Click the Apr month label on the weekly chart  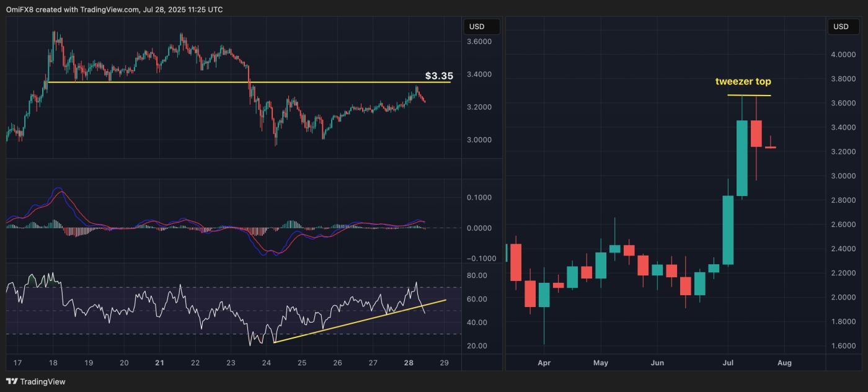(544, 362)
